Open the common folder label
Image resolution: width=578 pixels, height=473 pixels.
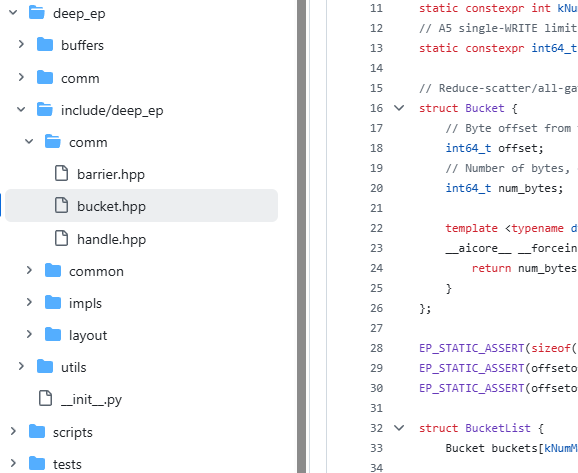pyautogui.click(x=96, y=272)
